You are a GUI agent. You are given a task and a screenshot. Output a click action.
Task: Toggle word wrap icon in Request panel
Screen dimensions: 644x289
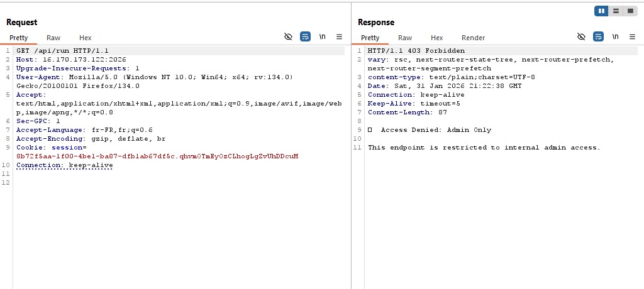[305, 36]
